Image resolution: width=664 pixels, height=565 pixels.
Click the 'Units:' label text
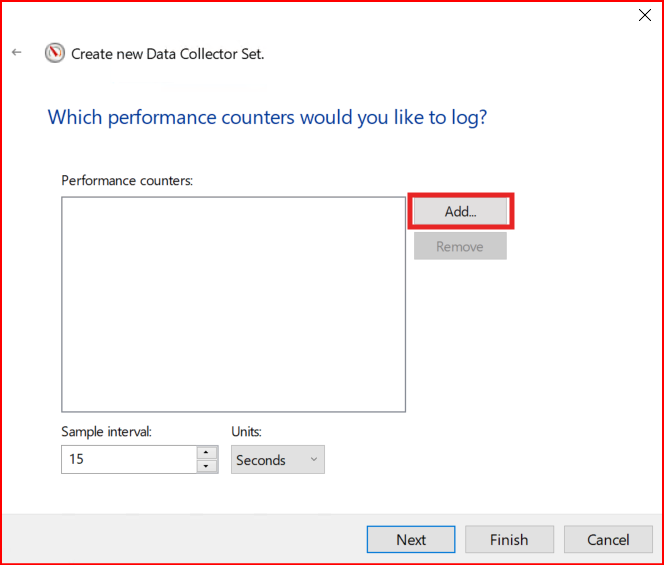coord(248,431)
